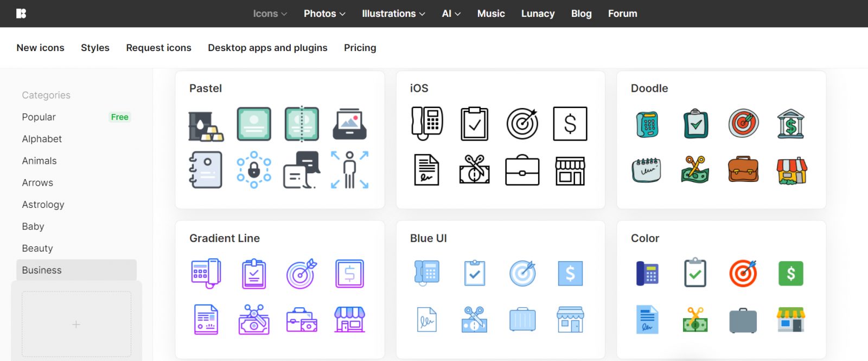Viewport: 868px width, 361px height.
Task: Select the Gradient Line shop icon
Action: pos(350,319)
